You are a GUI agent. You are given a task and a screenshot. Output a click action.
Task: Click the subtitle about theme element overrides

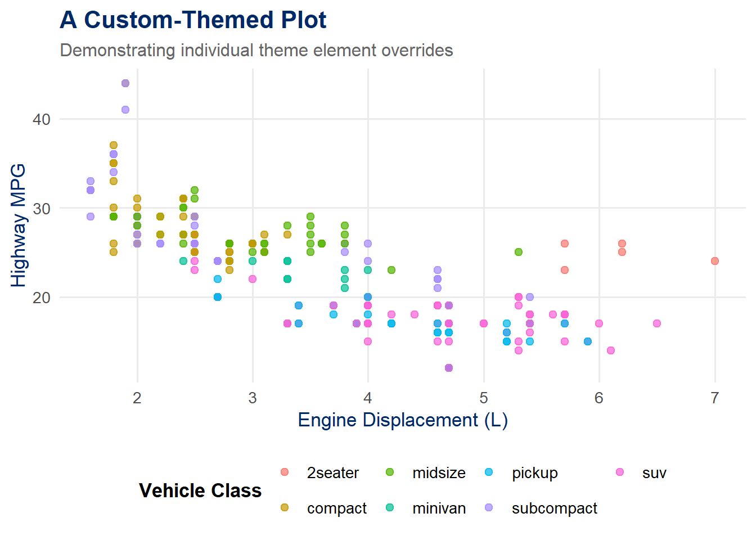(x=256, y=51)
